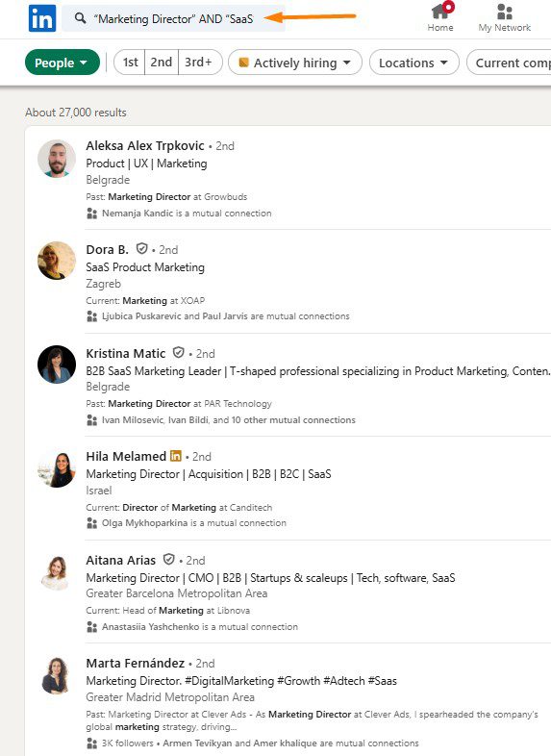Toggle the 3rd+ connections filter
This screenshot has width=551, height=756.
tap(200, 63)
